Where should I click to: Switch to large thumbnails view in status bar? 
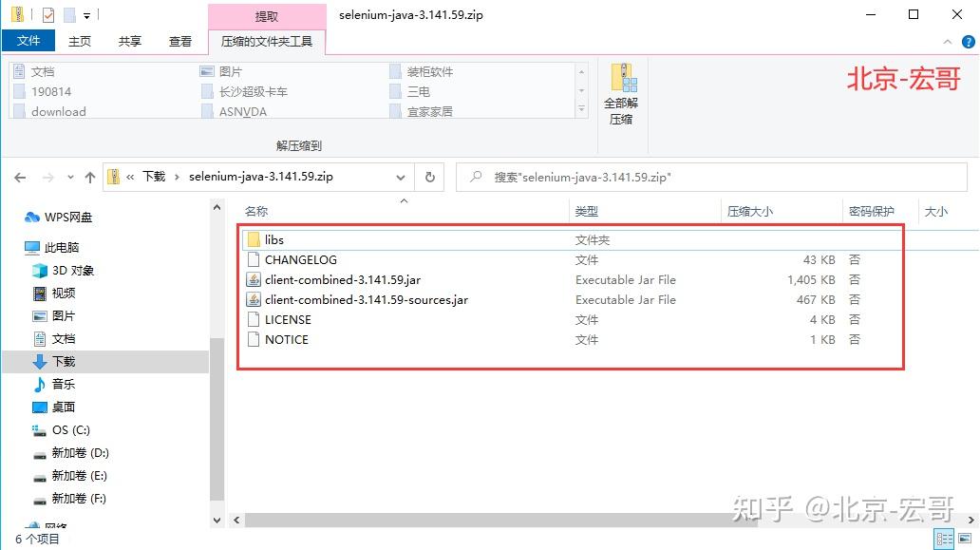click(964, 538)
